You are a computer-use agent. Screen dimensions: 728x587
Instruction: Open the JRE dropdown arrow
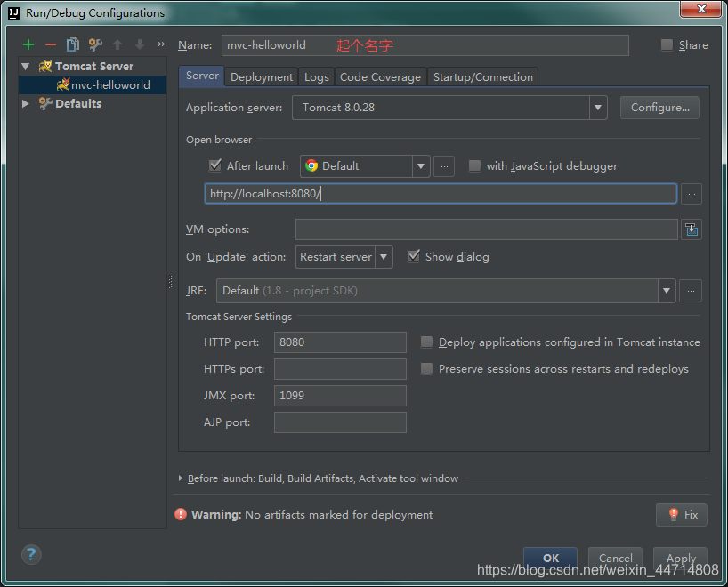pyautogui.click(x=667, y=291)
